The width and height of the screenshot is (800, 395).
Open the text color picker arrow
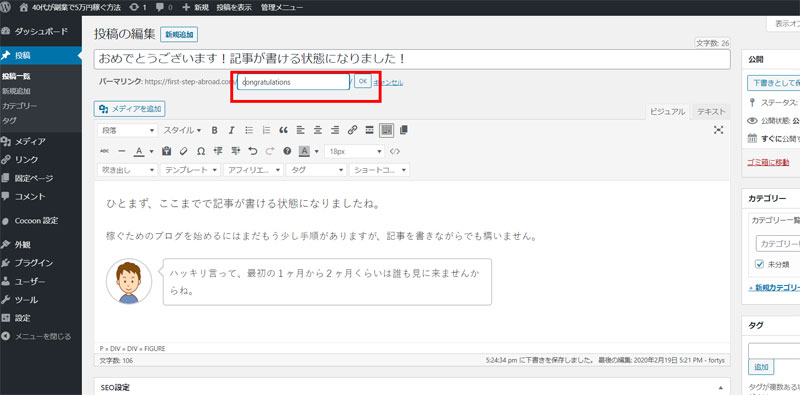coord(152,151)
